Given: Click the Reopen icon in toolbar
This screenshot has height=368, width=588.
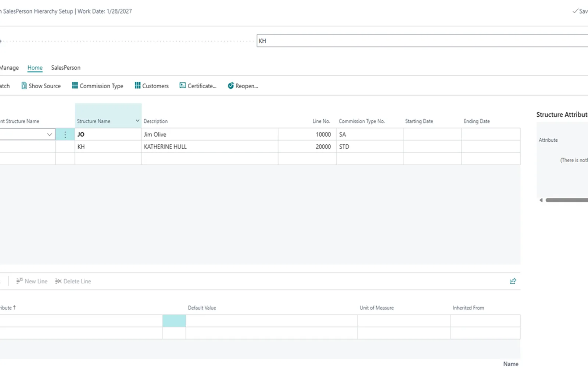Looking at the screenshot, I should (x=231, y=86).
